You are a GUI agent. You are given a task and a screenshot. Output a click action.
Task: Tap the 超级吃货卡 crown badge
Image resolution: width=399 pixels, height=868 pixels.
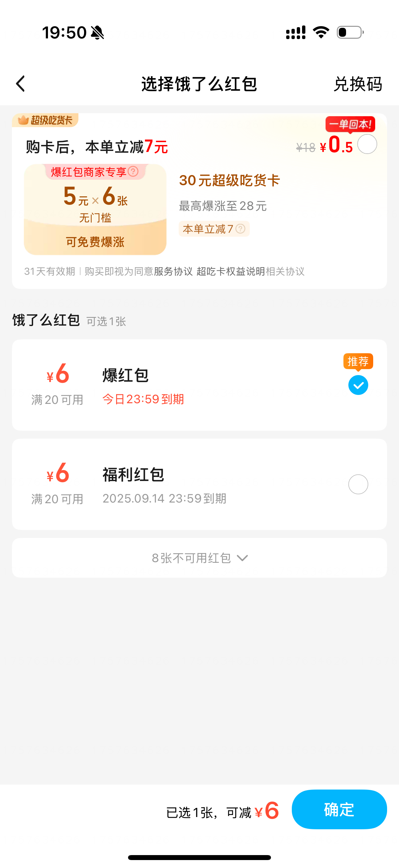coord(45,120)
